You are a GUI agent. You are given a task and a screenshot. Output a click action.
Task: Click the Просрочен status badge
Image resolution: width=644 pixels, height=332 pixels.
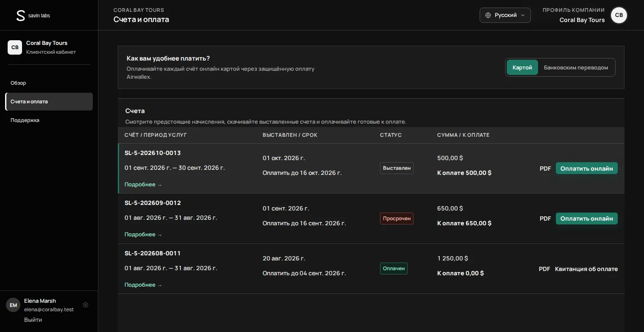[x=397, y=219]
